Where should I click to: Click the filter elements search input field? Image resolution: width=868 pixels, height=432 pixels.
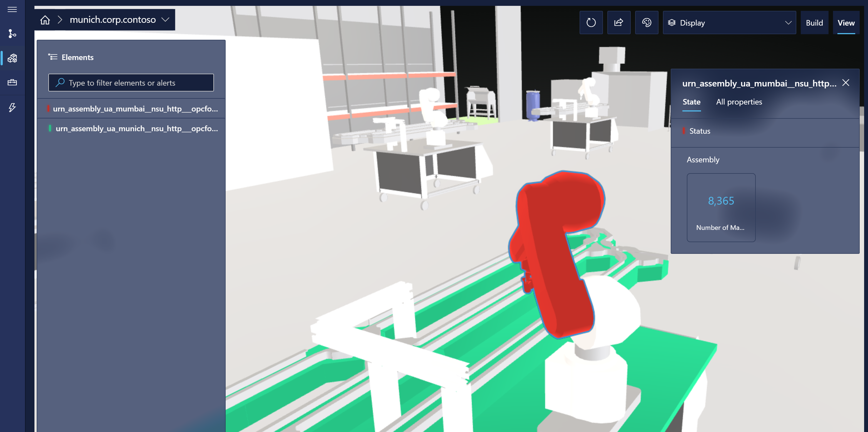point(131,83)
